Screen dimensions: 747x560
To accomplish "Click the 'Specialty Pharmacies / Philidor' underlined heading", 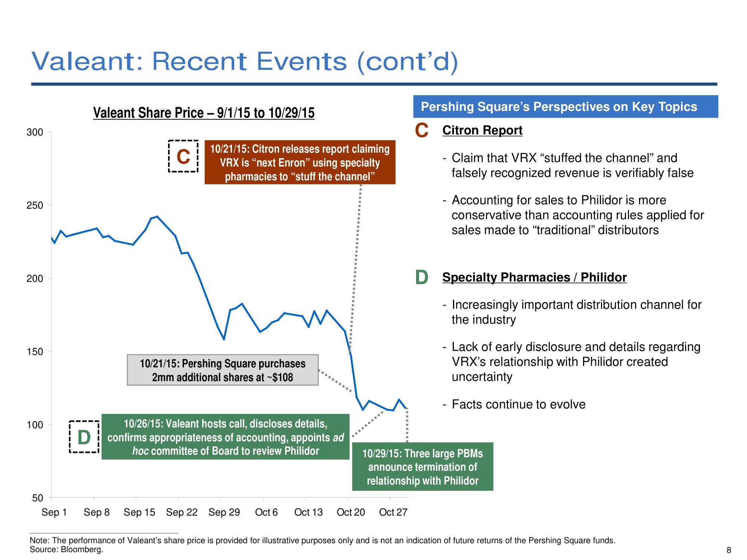I will click(534, 277).
